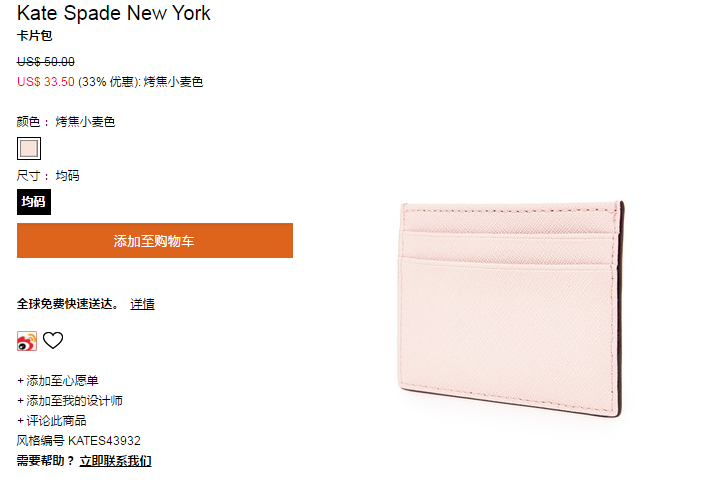Image resolution: width=715 pixels, height=485 pixels.
Task: Open 评论此商品 to review the product
Action: (52, 421)
